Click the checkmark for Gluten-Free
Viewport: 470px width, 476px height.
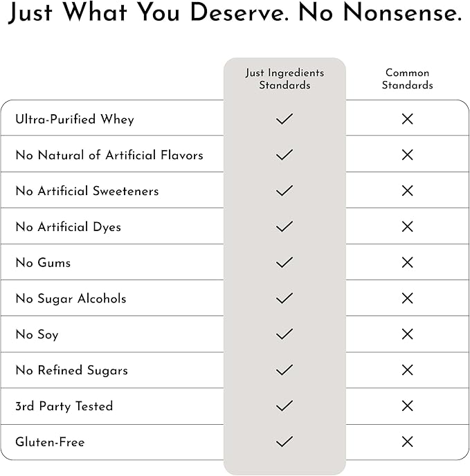(x=284, y=442)
